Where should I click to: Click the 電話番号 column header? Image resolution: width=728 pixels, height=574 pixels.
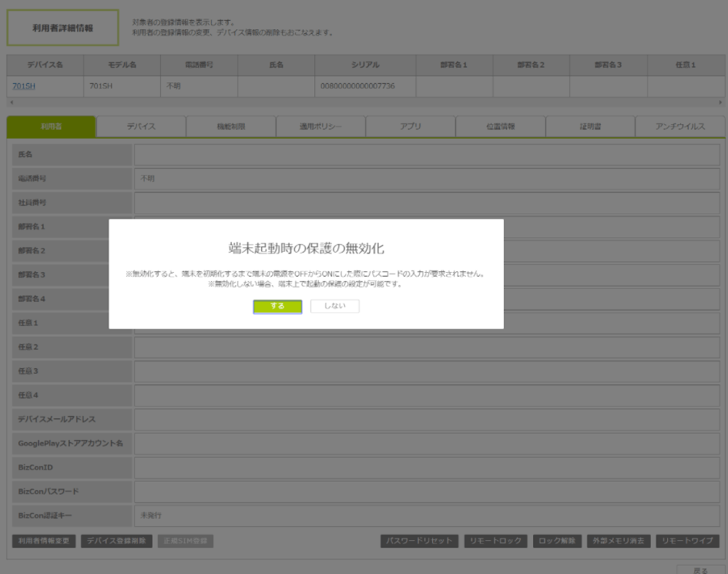[200, 65]
